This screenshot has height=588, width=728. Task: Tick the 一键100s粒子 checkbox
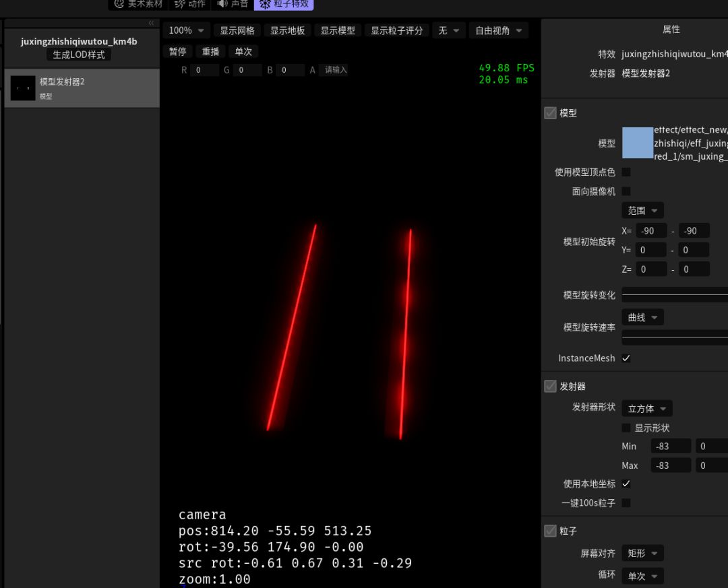click(626, 502)
